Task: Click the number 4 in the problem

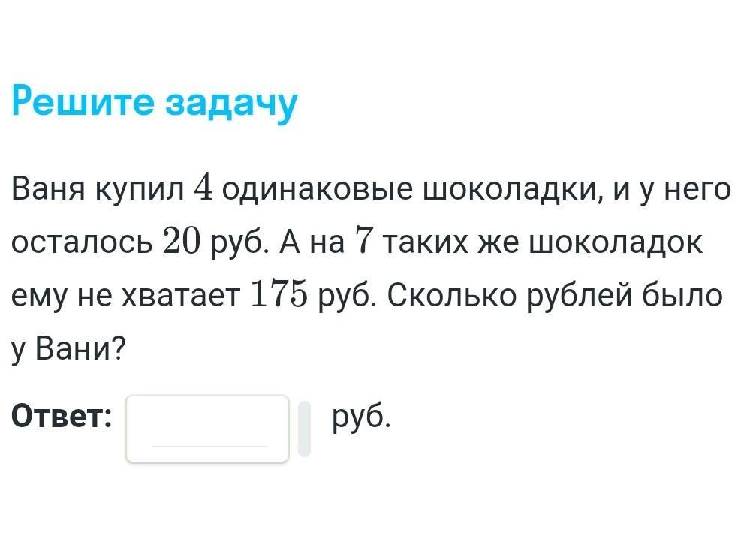Action: pyautogui.click(x=203, y=188)
